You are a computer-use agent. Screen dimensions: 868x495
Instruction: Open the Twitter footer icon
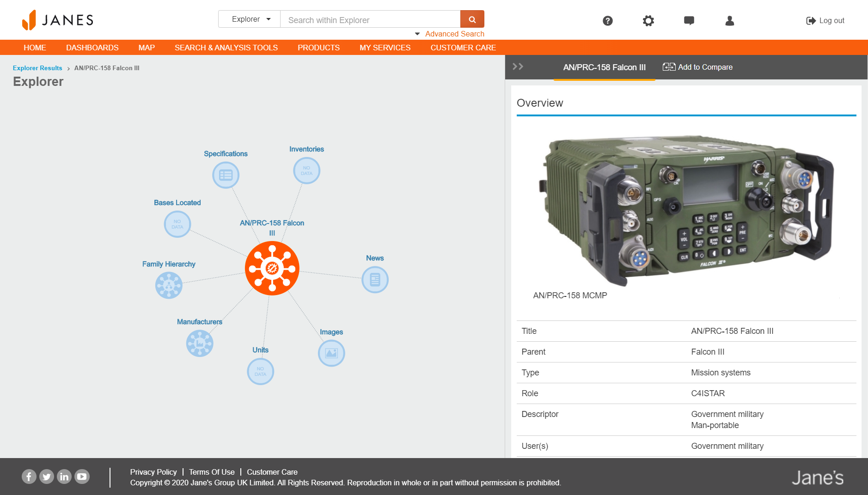46,477
